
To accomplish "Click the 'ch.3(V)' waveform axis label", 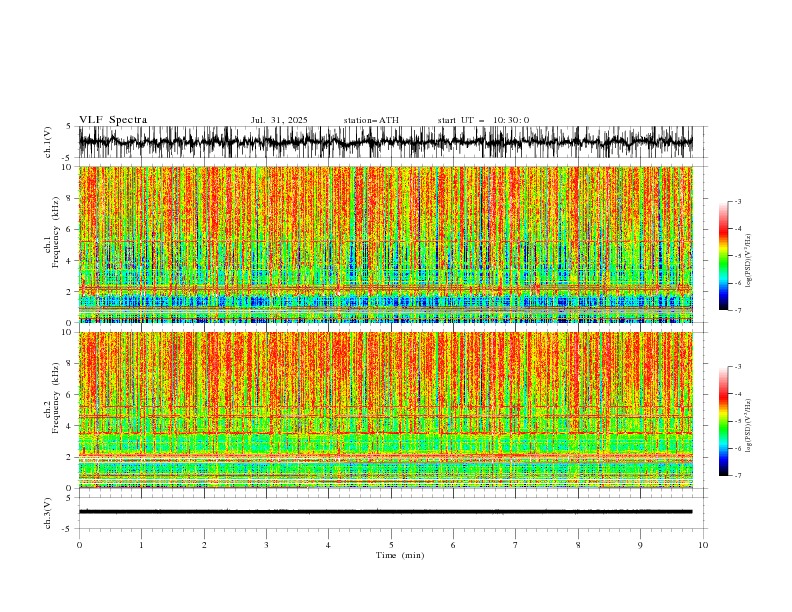I will pos(48,513).
